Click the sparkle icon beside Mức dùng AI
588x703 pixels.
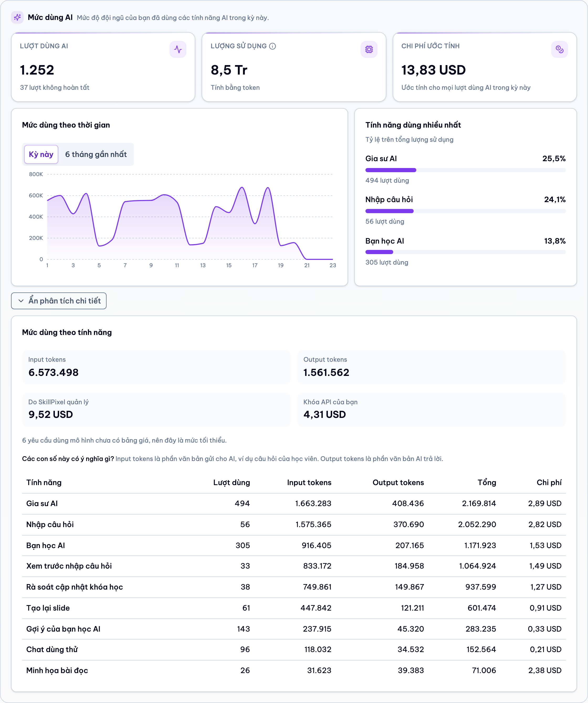click(x=17, y=17)
